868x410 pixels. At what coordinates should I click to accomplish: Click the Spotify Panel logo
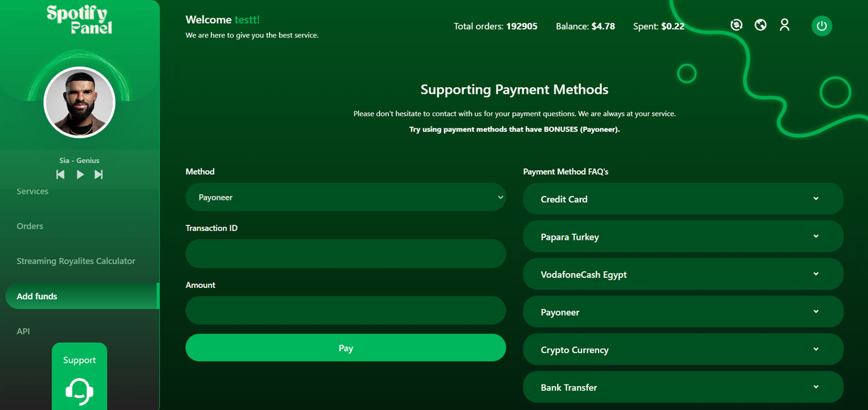pos(79,20)
